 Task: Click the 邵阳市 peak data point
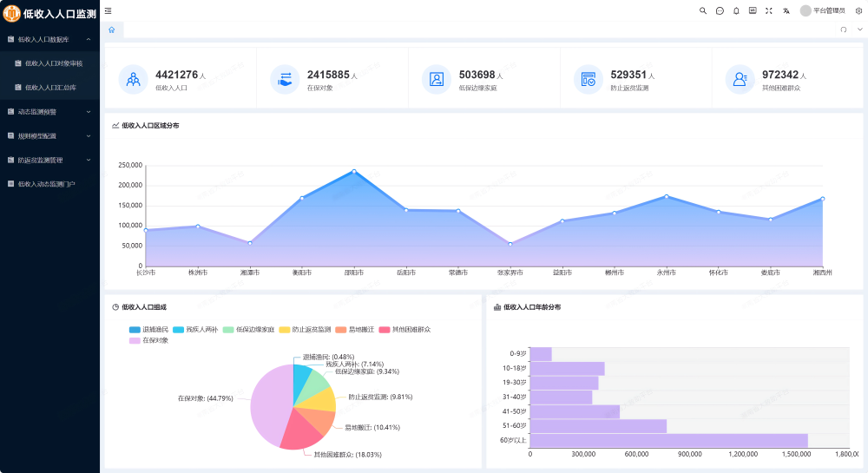click(354, 171)
